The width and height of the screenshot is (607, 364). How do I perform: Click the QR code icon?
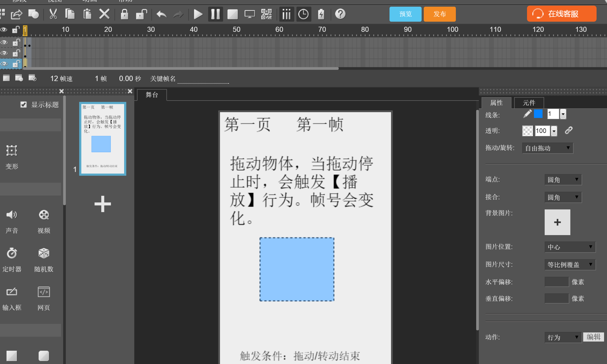tap(266, 14)
